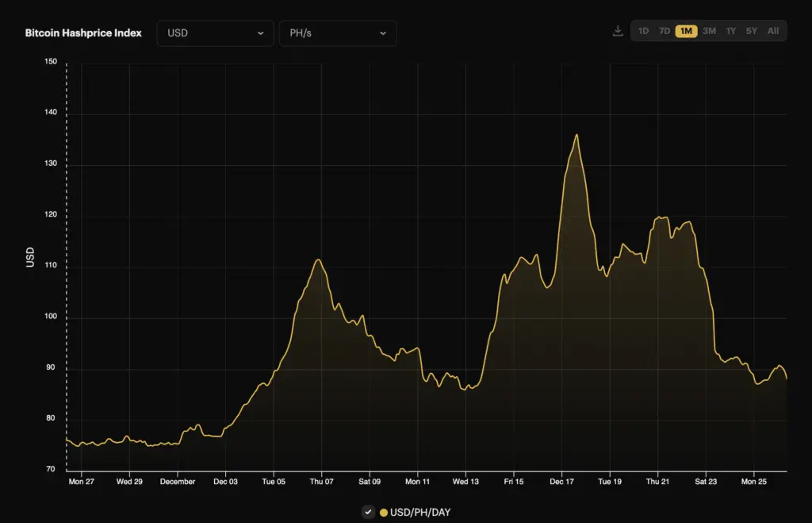Click the active 1M range button
Viewport: 812px width, 523px height.
click(687, 30)
